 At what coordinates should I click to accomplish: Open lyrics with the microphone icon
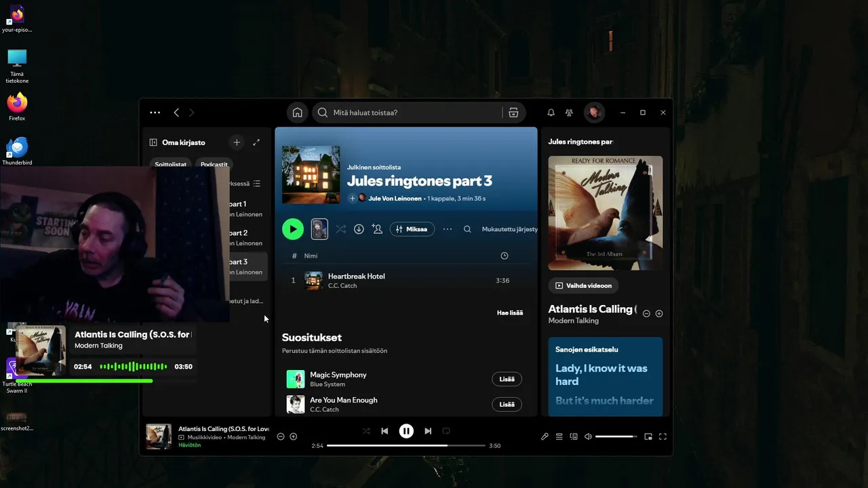tap(545, 436)
